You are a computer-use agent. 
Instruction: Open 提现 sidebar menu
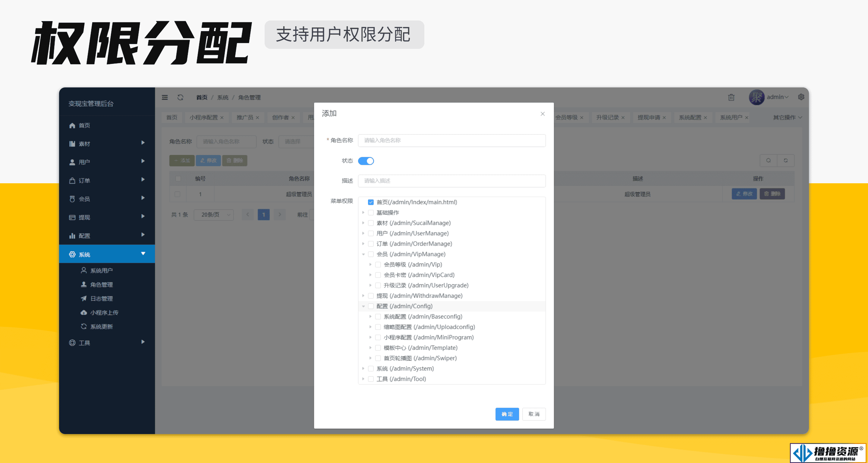point(107,217)
